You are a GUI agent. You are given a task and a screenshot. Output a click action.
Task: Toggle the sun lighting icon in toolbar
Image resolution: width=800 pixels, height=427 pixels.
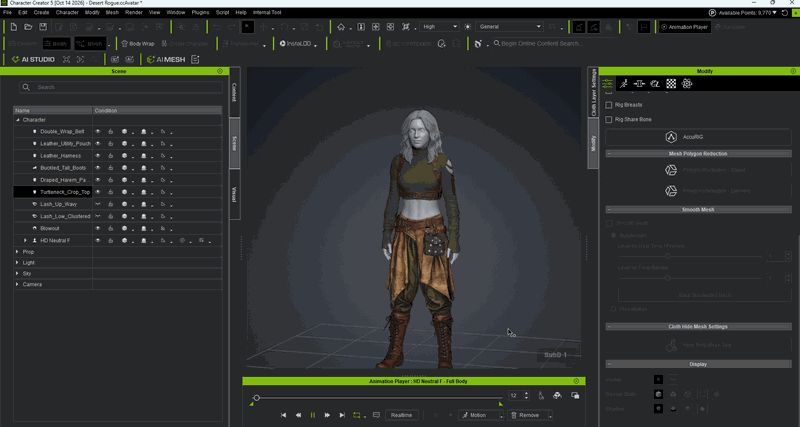(x=468, y=27)
